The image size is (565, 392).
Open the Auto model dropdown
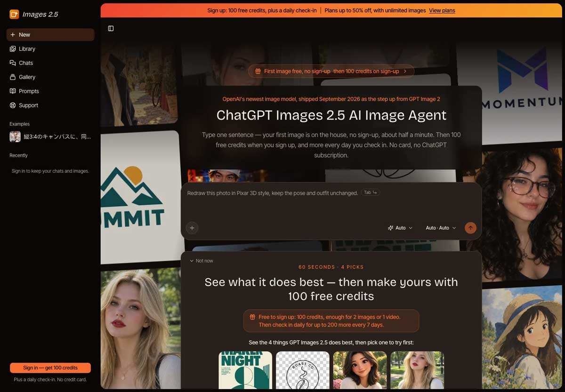(400, 228)
